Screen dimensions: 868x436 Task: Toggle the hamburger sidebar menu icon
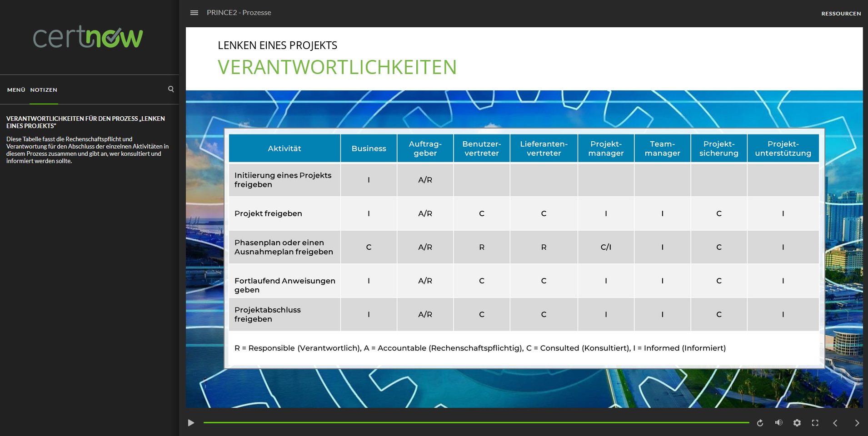194,13
